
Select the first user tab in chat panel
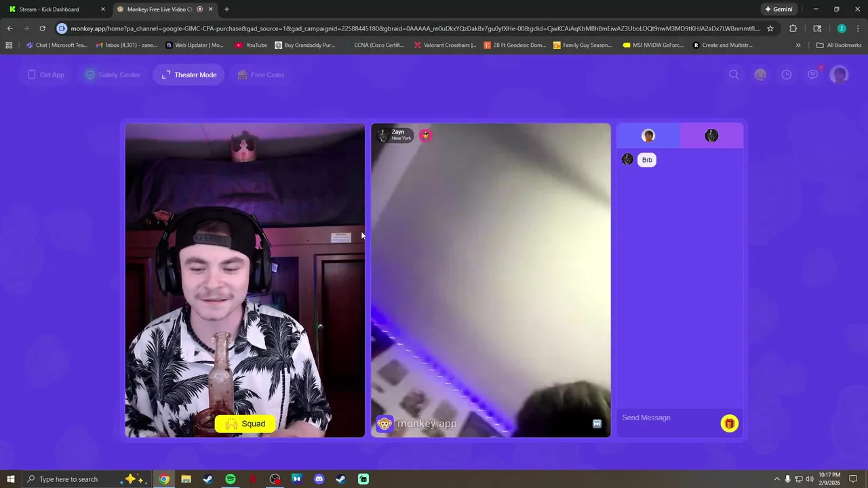click(x=648, y=136)
